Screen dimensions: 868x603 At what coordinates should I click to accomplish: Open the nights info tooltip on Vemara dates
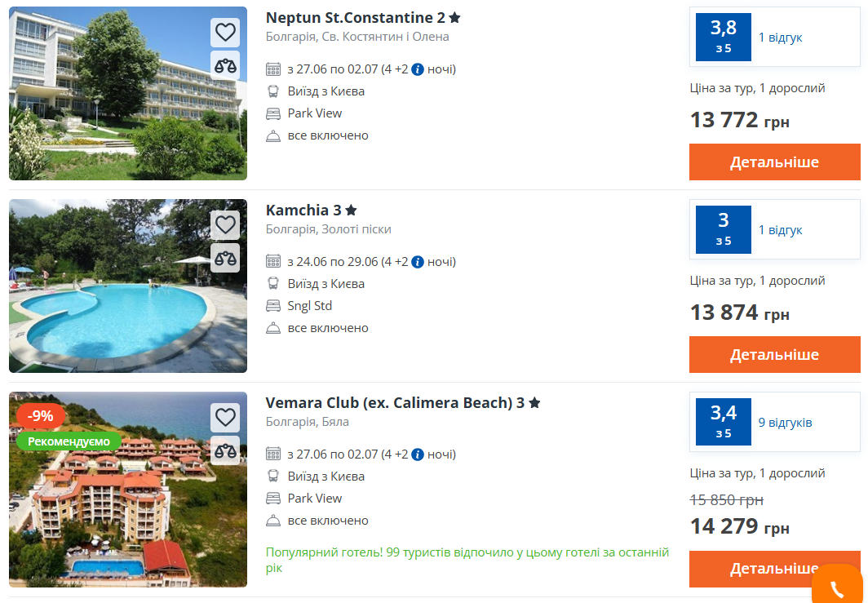pos(417,454)
